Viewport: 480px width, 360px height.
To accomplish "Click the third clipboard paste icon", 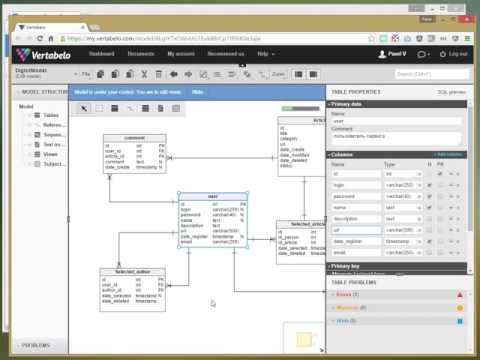I will pyautogui.click(x=130, y=74).
